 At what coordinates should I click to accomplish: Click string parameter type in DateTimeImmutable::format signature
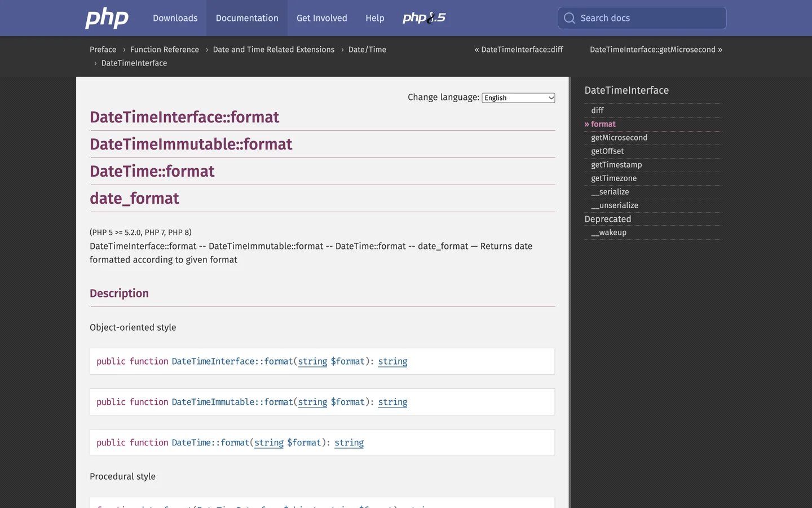312,402
